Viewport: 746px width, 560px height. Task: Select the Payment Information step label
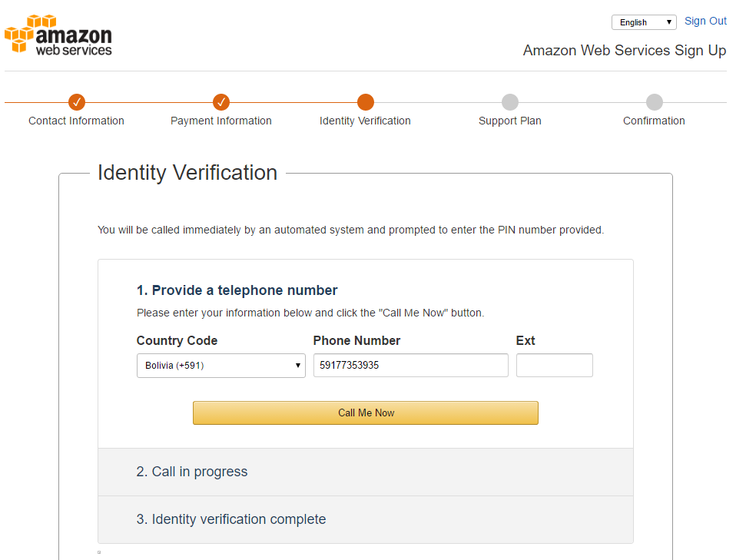point(220,121)
